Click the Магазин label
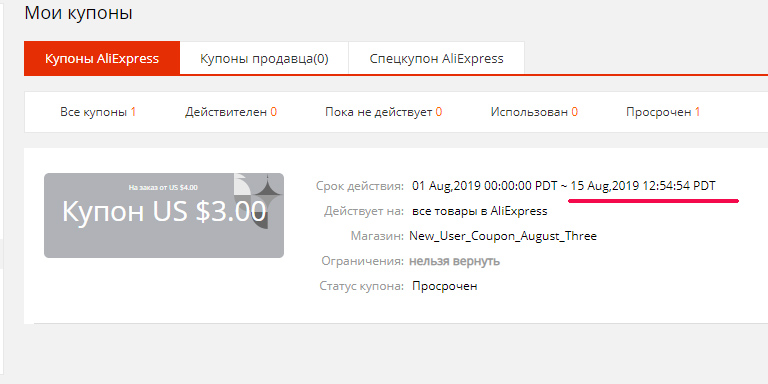The image size is (768, 384). pos(377,236)
